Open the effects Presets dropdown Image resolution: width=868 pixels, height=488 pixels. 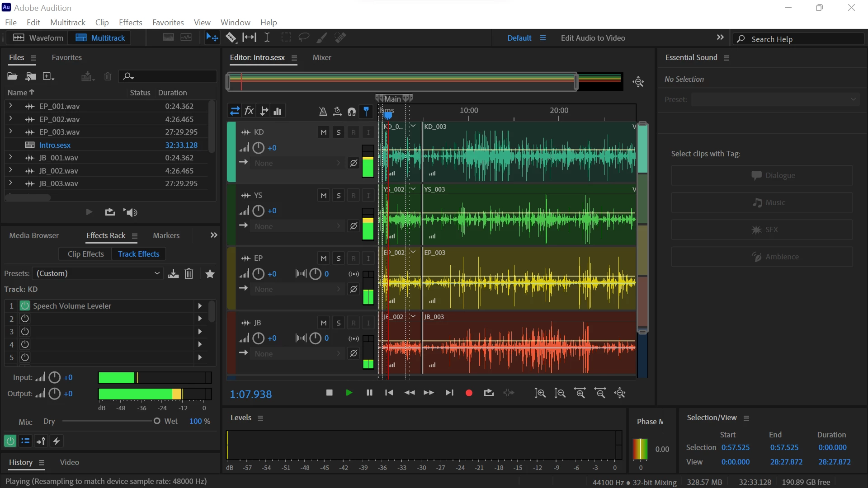pos(98,273)
